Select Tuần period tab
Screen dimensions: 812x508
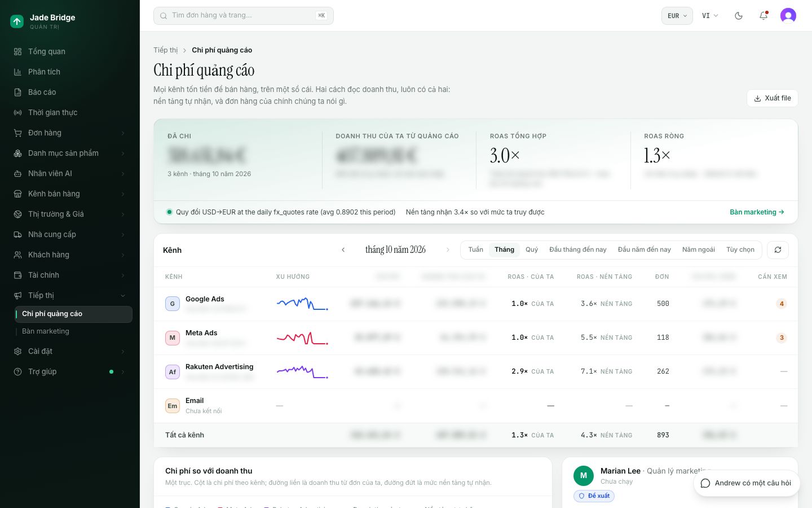pos(475,249)
